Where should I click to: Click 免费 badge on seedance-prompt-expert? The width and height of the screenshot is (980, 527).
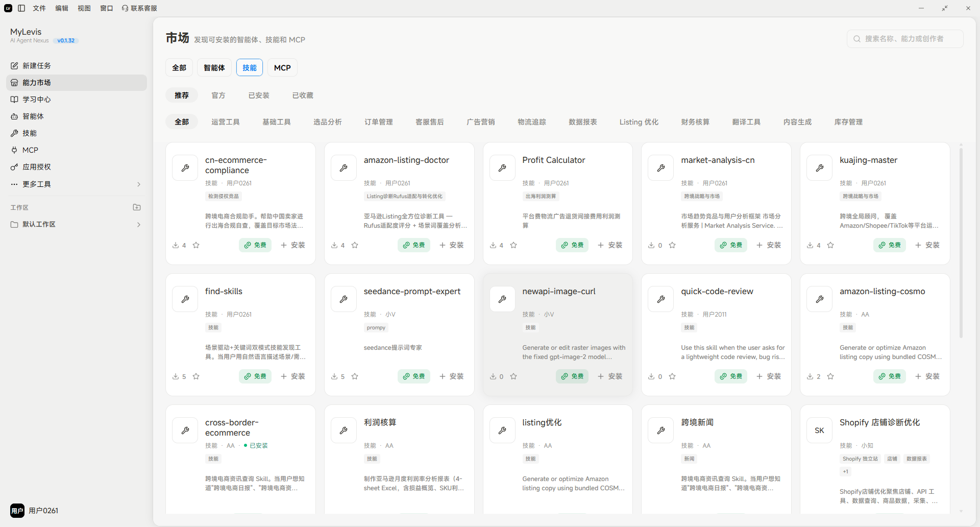coord(414,376)
